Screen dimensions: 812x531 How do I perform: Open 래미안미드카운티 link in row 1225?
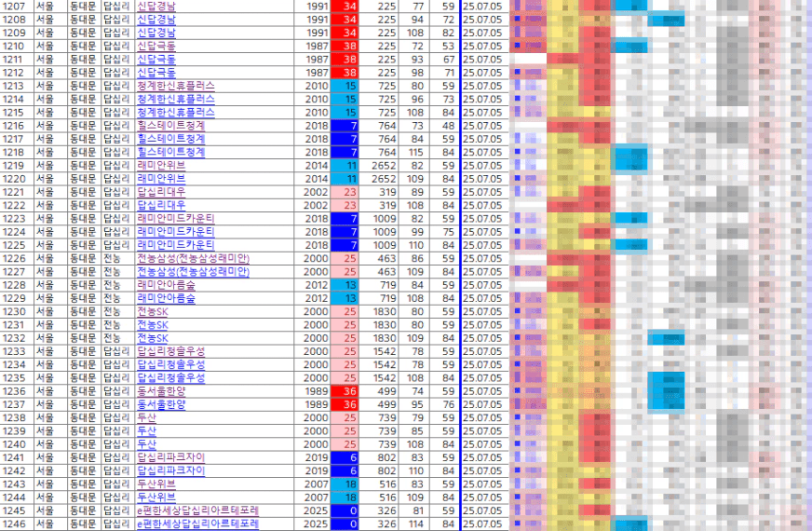[x=176, y=245]
